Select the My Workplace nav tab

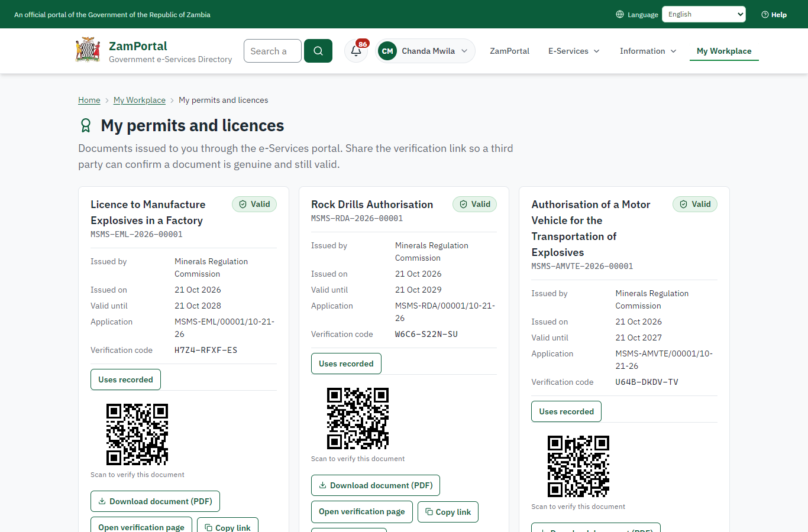tap(724, 51)
